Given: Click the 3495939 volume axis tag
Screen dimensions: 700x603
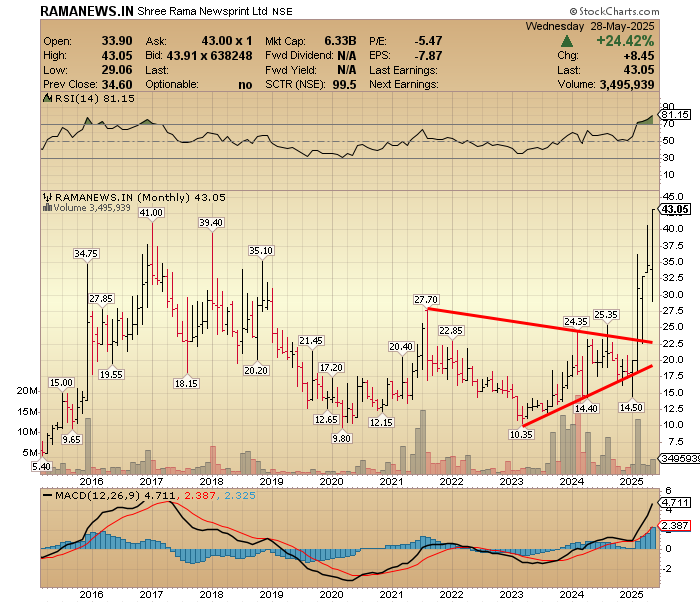Looking at the screenshot, I should coord(680,458).
